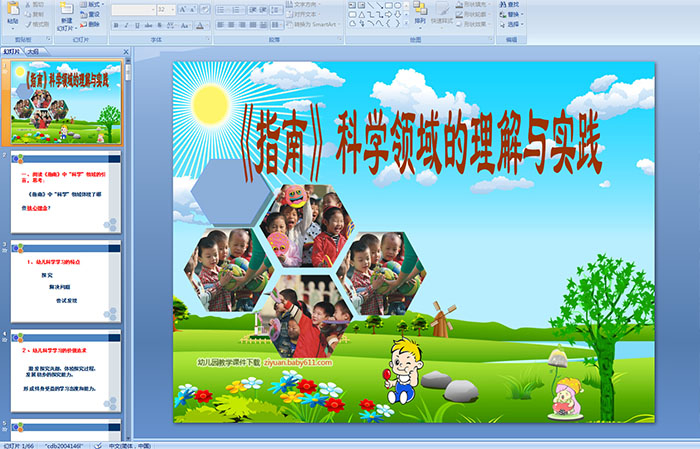Select the right arrow shape

(388, 15)
